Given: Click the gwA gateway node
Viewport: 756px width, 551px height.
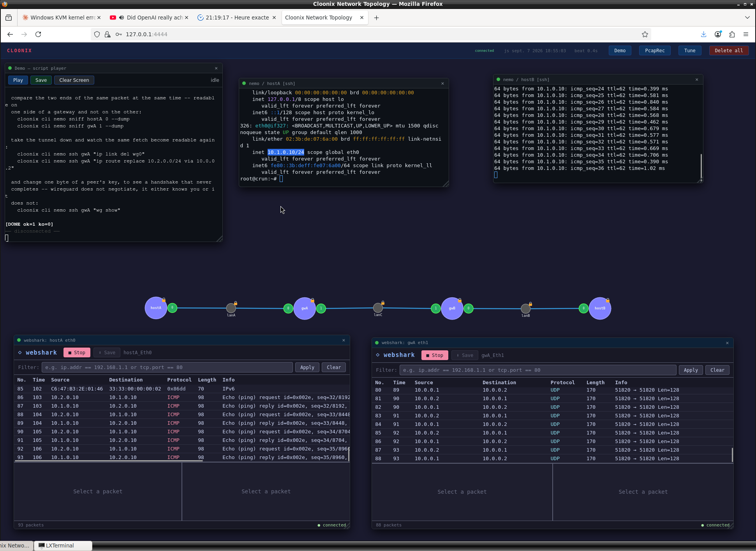Looking at the screenshot, I should (x=305, y=308).
